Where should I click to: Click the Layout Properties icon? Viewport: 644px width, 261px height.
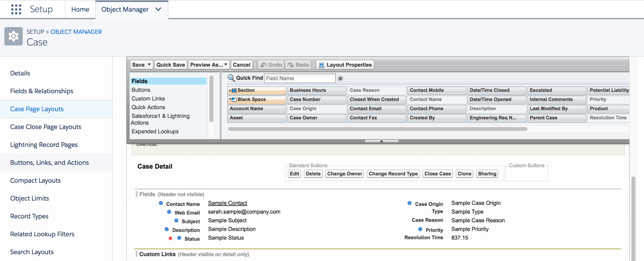pos(321,65)
